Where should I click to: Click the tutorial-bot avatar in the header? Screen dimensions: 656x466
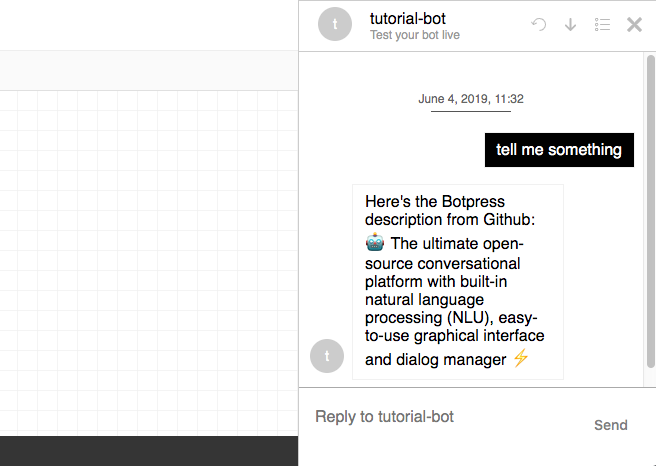pyautogui.click(x=335, y=24)
